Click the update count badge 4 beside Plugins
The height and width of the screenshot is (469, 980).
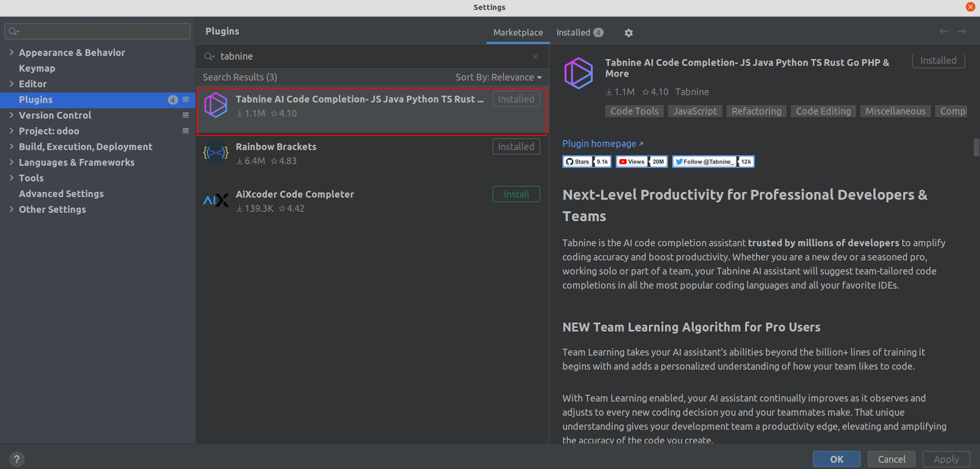(173, 100)
